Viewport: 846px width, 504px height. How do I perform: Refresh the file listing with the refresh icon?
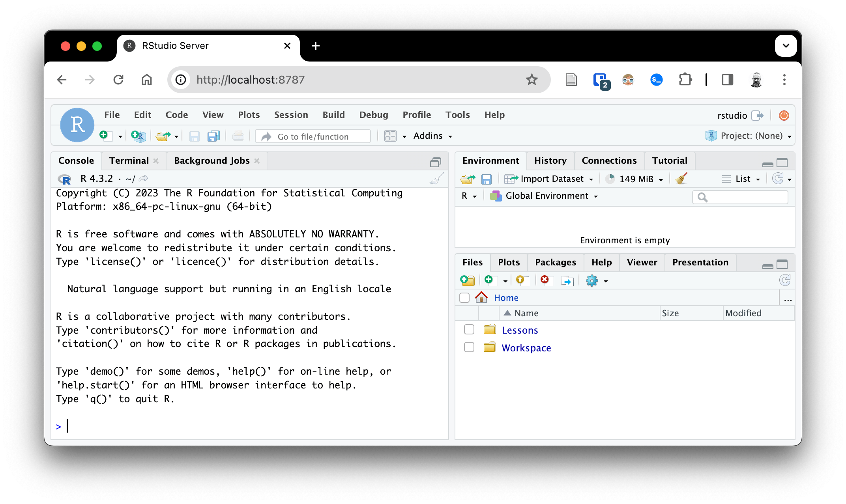coord(784,280)
